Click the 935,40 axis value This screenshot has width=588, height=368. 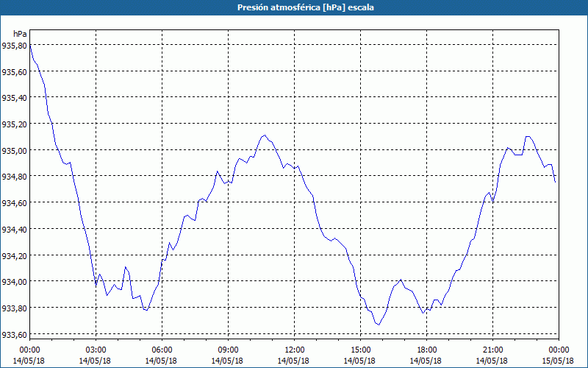point(14,98)
